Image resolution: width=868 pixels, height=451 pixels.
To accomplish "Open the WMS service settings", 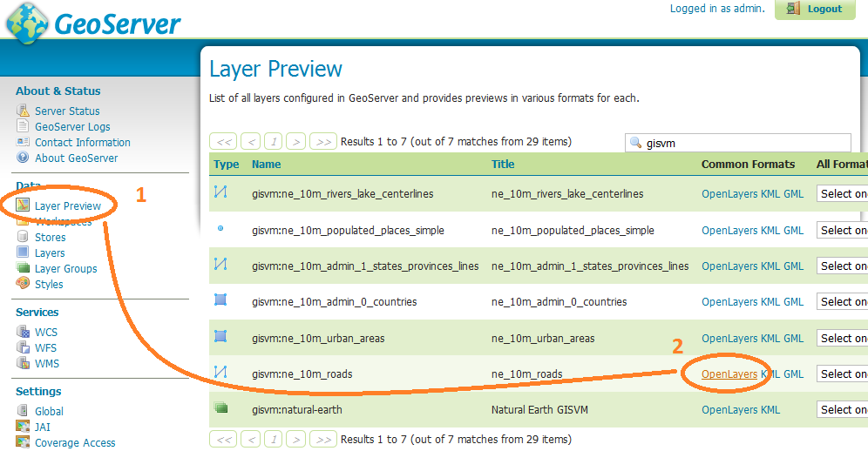I will pos(47,364).
